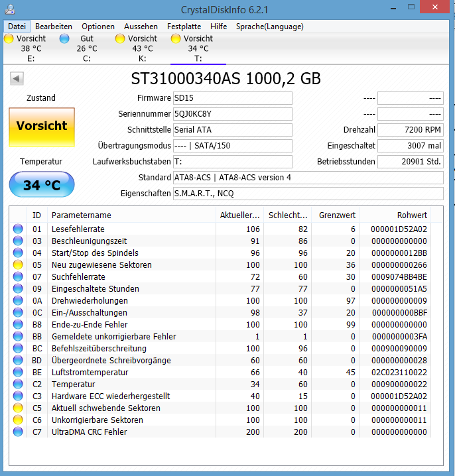Click the Eigenschaften field S.M.A.R.T., NCQ
This screenshot has width=455, height=476.
click(x=308, y=194)
